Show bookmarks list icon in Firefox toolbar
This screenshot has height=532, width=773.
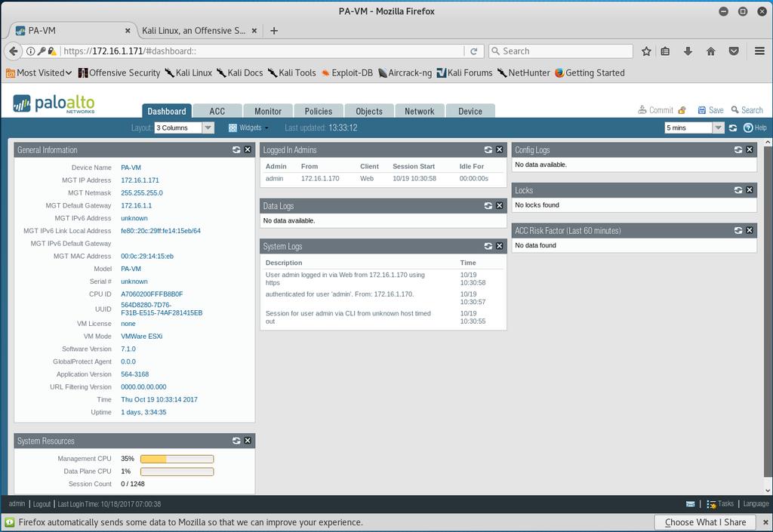click(x=665, y=51)
